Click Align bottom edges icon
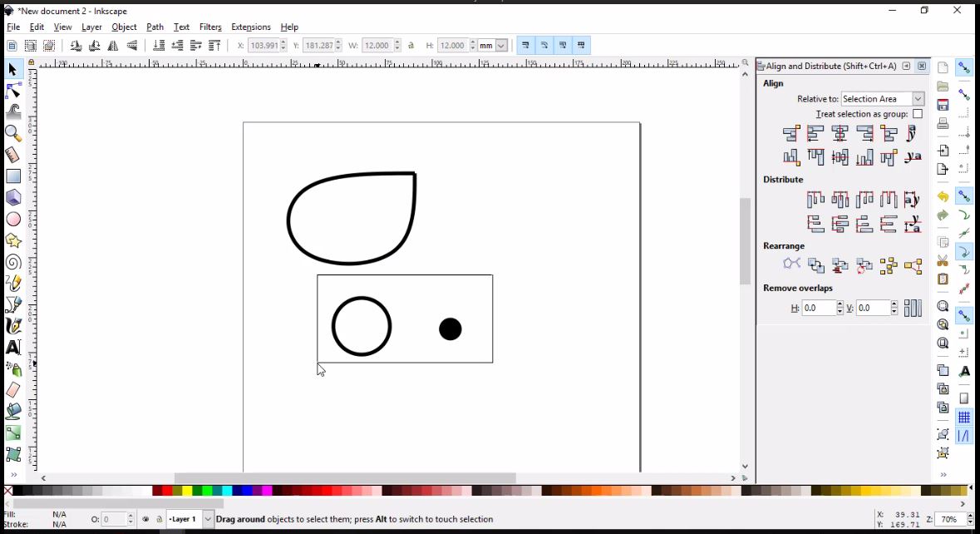The image size is (980, 534). (864, 157)
